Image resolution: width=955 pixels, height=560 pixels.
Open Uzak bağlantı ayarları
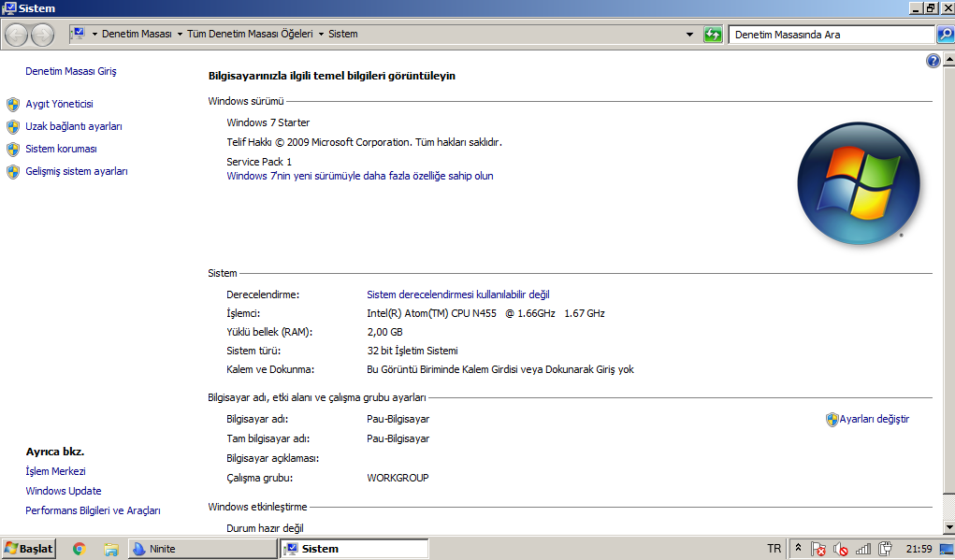point(74,126)
